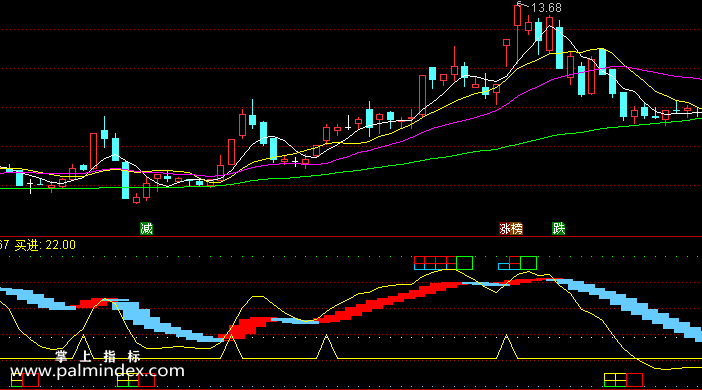The image size is (702, 390).
Task: Click the green 减 signal marker
Action: (x=146, y=228)
